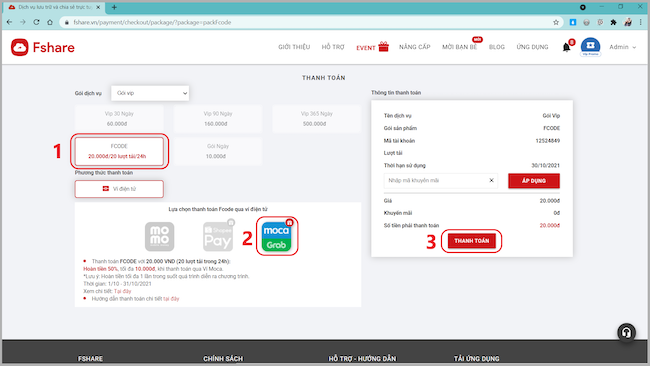The width and height of the screenshot is (650, 366).
Task: Go back in browser
Action: coord(10,22)
